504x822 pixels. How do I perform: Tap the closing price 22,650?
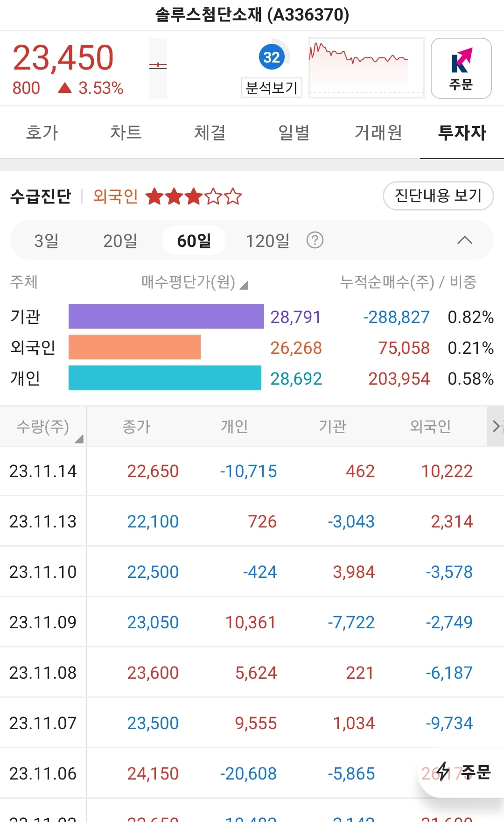[x=153, y=471]
